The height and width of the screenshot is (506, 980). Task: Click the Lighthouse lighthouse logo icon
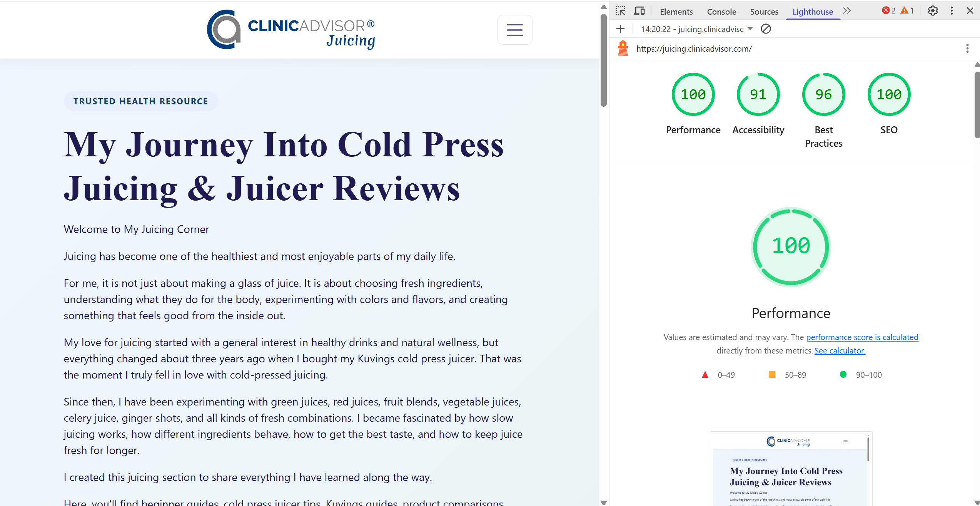click(x=623, y=49)
